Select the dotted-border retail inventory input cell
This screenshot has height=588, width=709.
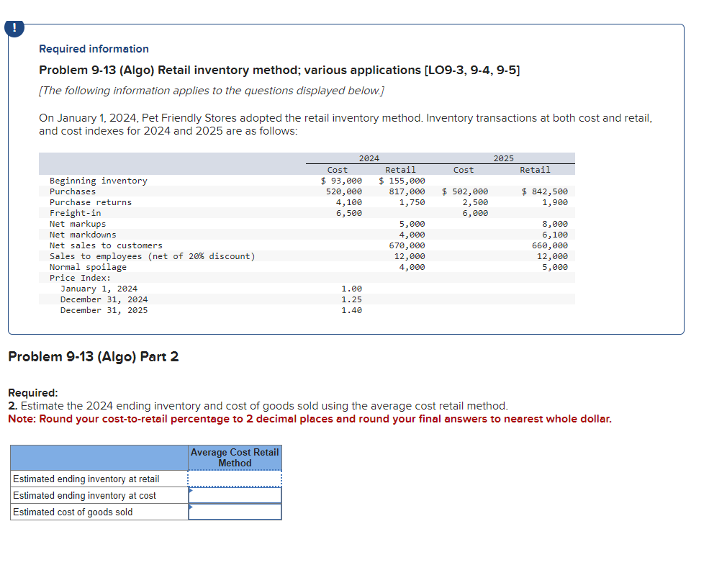(x=234, y=478)
